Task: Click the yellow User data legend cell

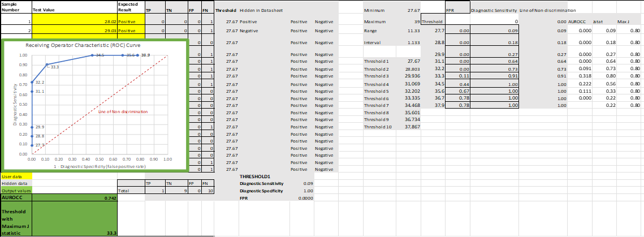Action: tap(16, 176)
